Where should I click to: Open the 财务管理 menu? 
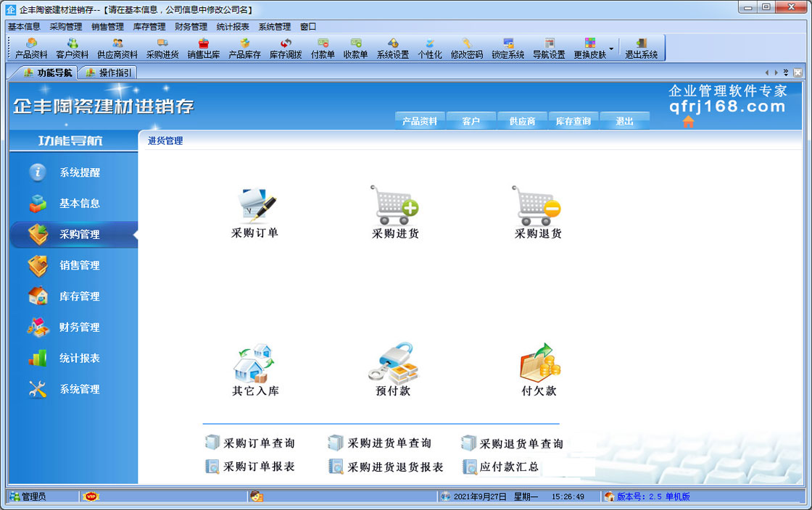coord(191,26)
